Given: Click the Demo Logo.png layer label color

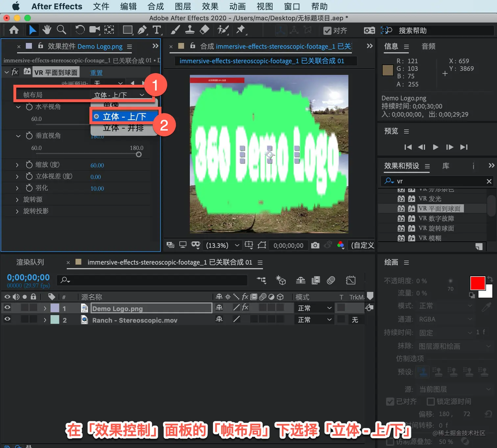Looking at the screenshot, I should (x=55, y=308).
